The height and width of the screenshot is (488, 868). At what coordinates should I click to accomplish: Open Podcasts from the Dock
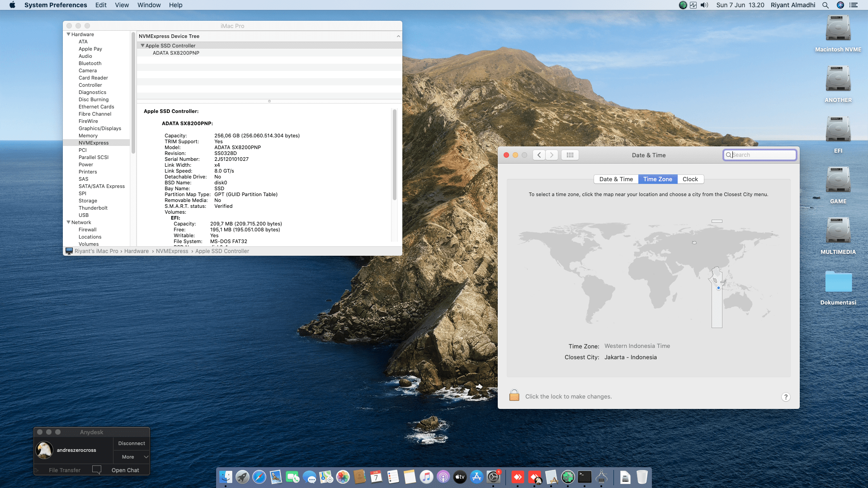pos(443,477)
